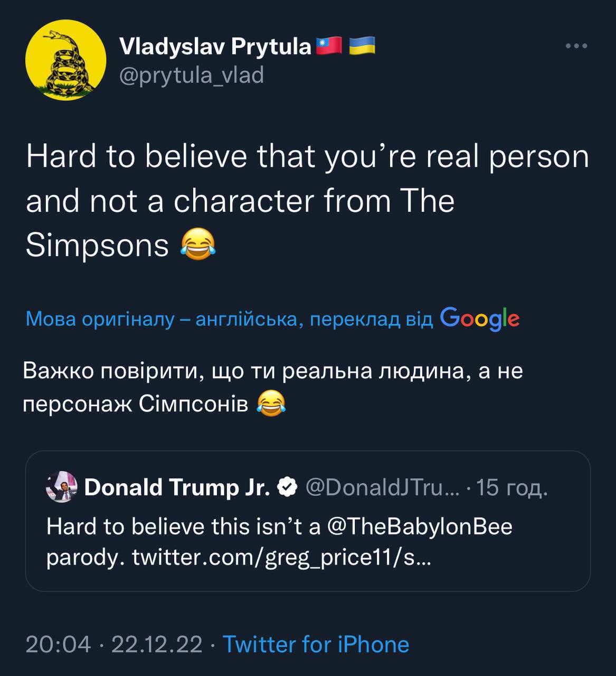
Task: Click the Taiwan flag emoji beside the name
Action: (329, 46)
